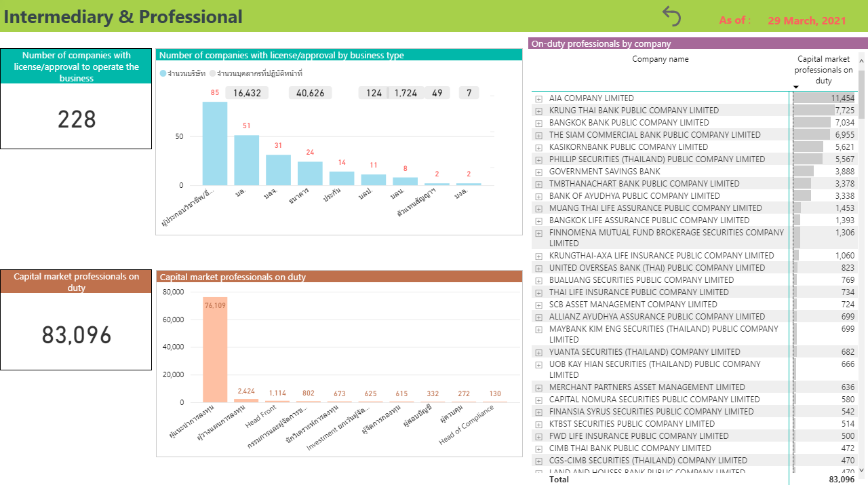Expand the AIA COMPANY LIMITED row
The width and height of the screenshot is (868, 502).
pos(539,98)
